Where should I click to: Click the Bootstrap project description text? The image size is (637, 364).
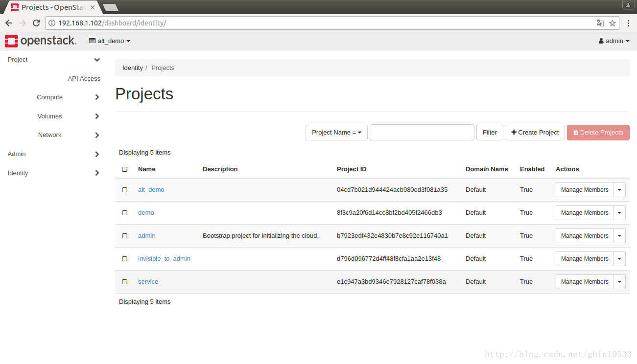(x=260, y=236)
